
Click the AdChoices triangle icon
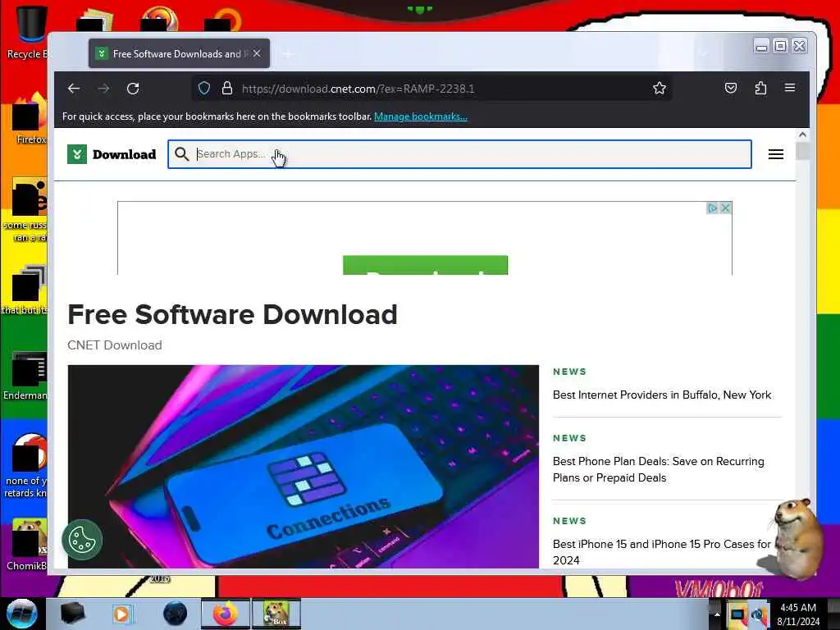(713, 208)
